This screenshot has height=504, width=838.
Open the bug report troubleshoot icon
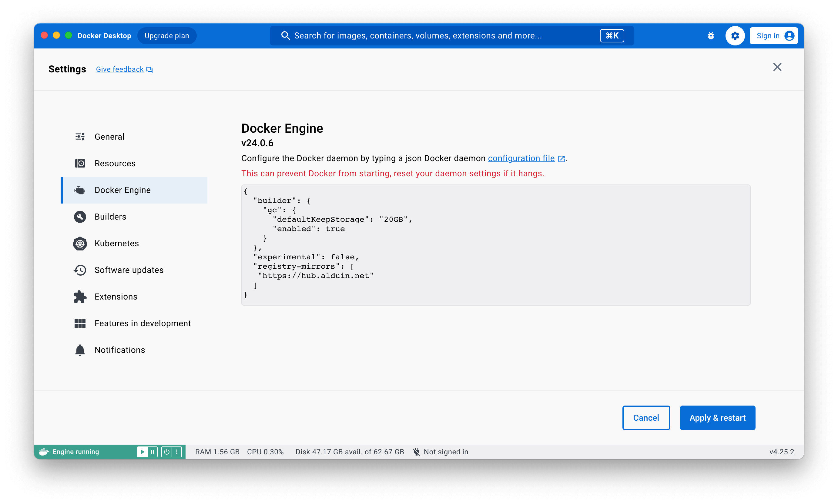click(x=711, y=36)
